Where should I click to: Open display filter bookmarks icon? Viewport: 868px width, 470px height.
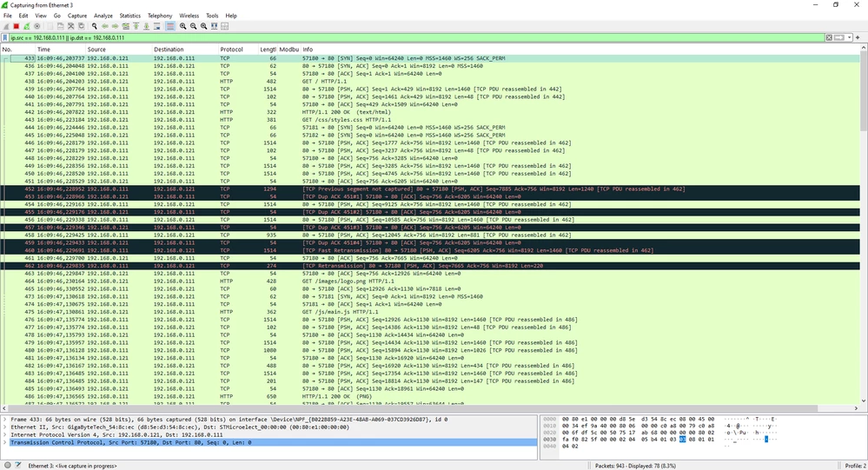click(5, 37)
